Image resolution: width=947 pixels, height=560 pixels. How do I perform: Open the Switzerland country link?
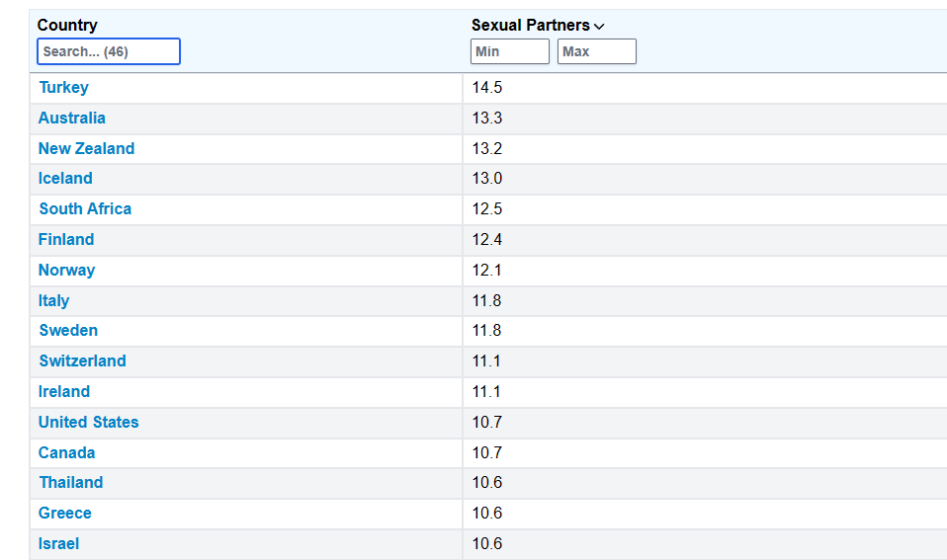[82, 361]
